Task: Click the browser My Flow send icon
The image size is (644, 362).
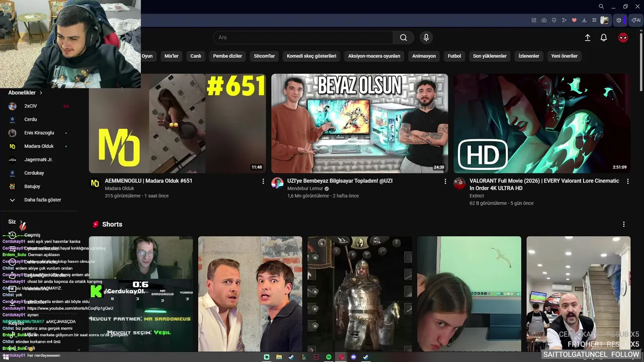Action: (564, 20)
